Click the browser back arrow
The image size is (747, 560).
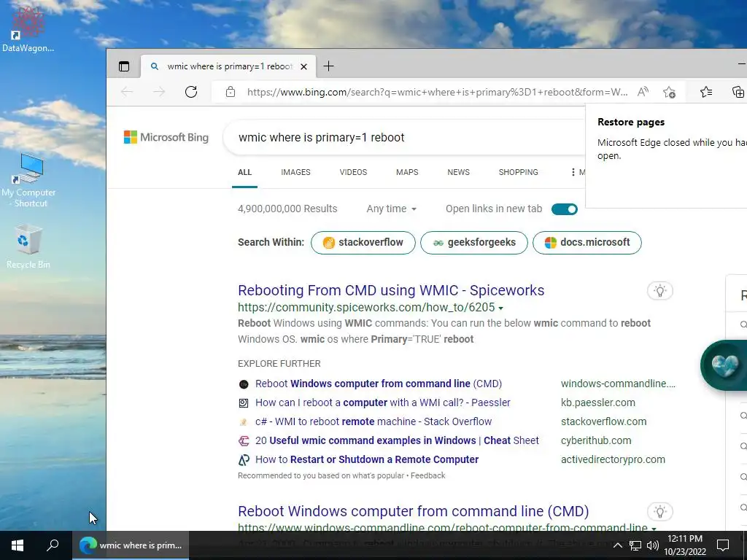127,92
